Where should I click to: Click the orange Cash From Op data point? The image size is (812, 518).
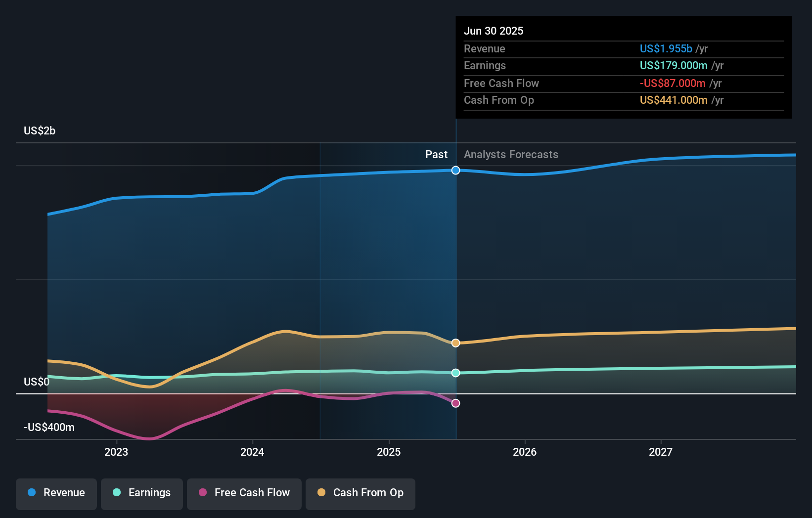point(456,343)
